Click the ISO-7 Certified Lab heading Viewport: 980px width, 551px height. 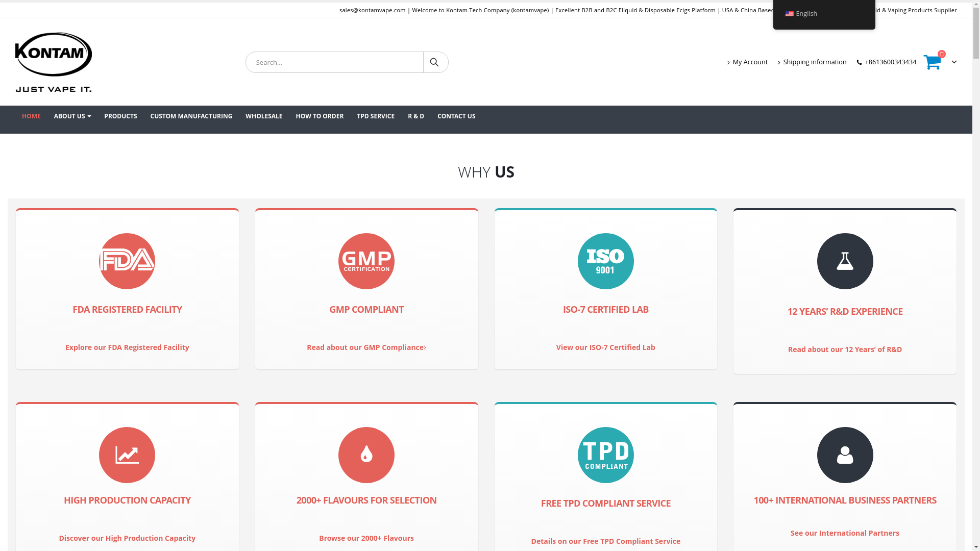point(606,310)
